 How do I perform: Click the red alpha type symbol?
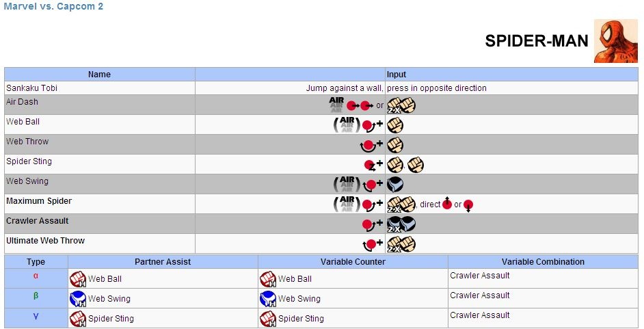(36, 276)
